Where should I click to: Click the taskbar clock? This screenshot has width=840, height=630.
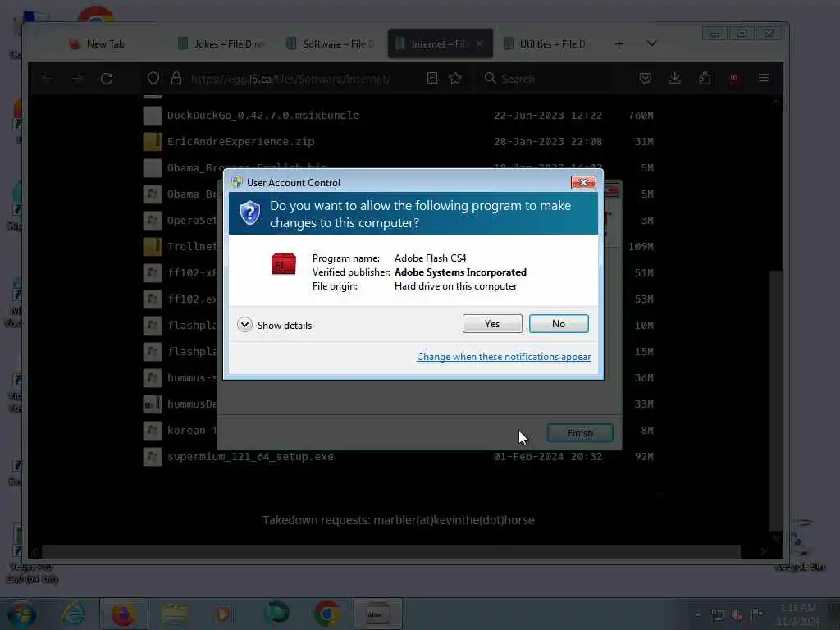pyautogui.click(x=798, y=614)
